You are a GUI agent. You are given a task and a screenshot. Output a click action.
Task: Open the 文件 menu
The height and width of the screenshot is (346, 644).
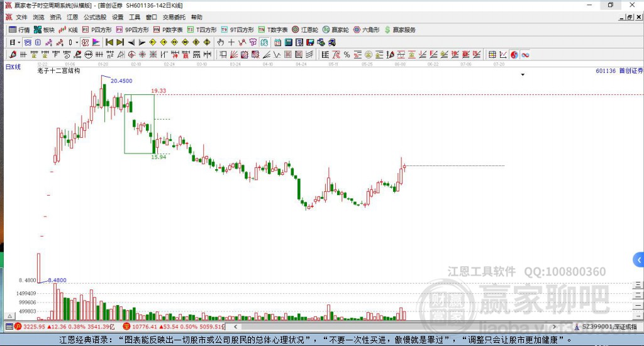click(21, 17)
